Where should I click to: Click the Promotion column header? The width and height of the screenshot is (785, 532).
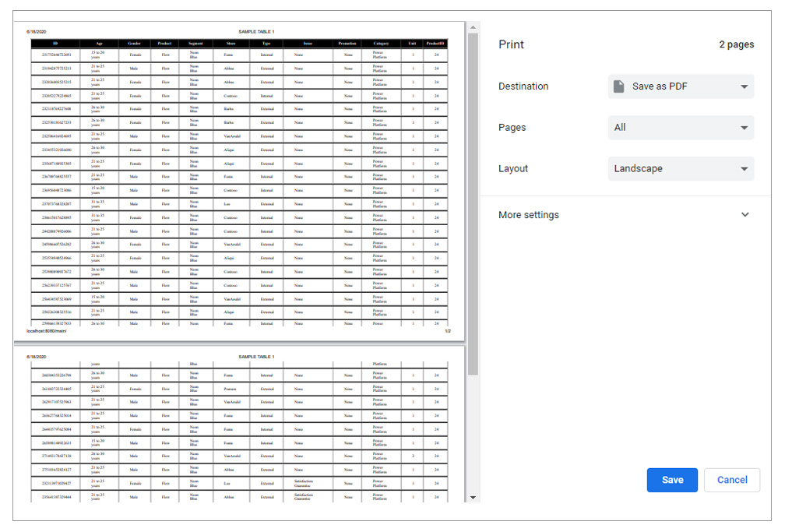tap(347, 44)
